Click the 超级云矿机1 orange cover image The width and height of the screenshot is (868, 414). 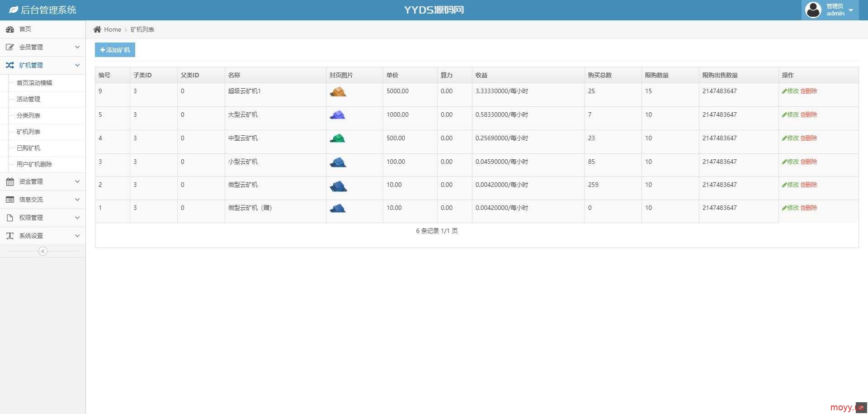(338, 92)
